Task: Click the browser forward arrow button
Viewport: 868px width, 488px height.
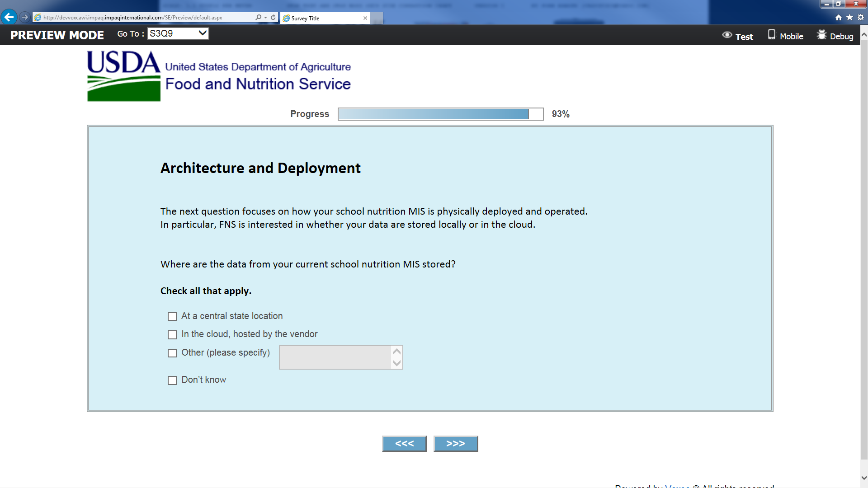Action: (25, 17)
